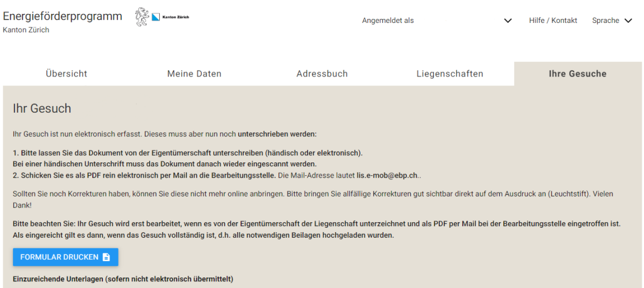Click the small Kanton Zürich logo text
Image resolution: width=644 pixels, height=288 pixels.
point(176,17)
